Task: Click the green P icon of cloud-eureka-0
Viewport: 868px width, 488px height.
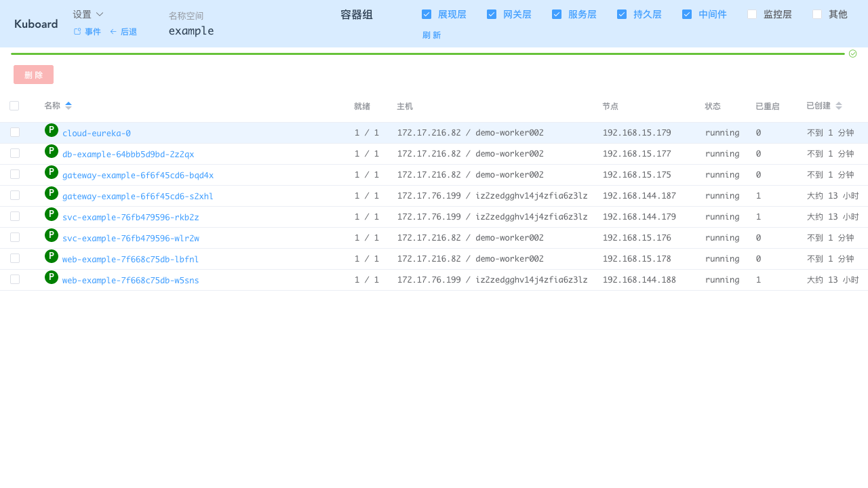Action: pyautogui.click(x=52, y=130)
